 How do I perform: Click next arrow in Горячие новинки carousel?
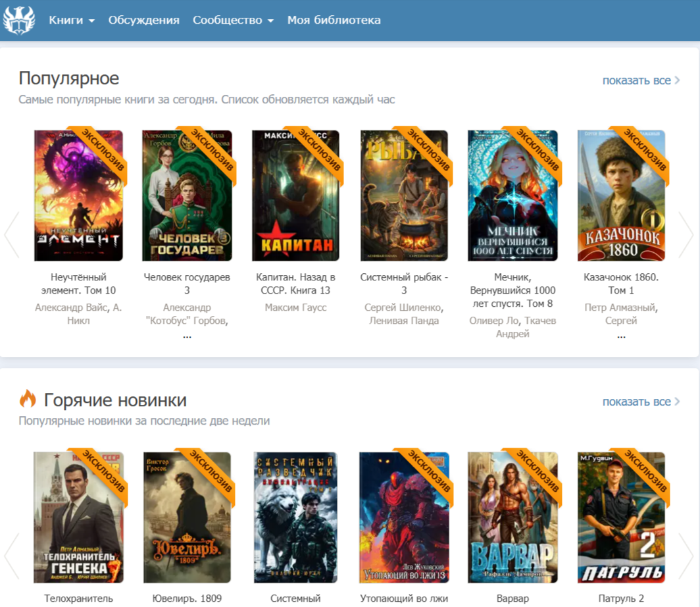click(x=686, y=556)
